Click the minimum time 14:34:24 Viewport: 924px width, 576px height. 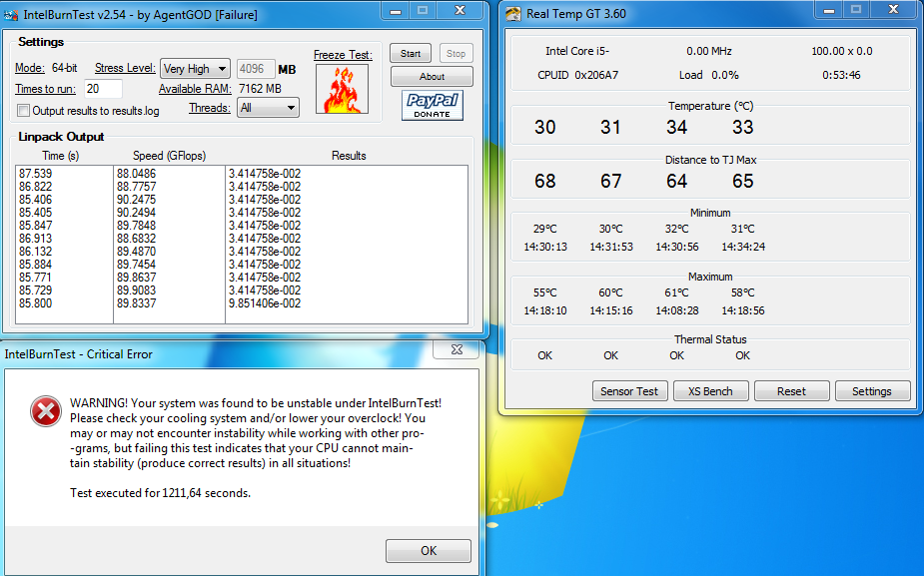(x=743, y=247)
